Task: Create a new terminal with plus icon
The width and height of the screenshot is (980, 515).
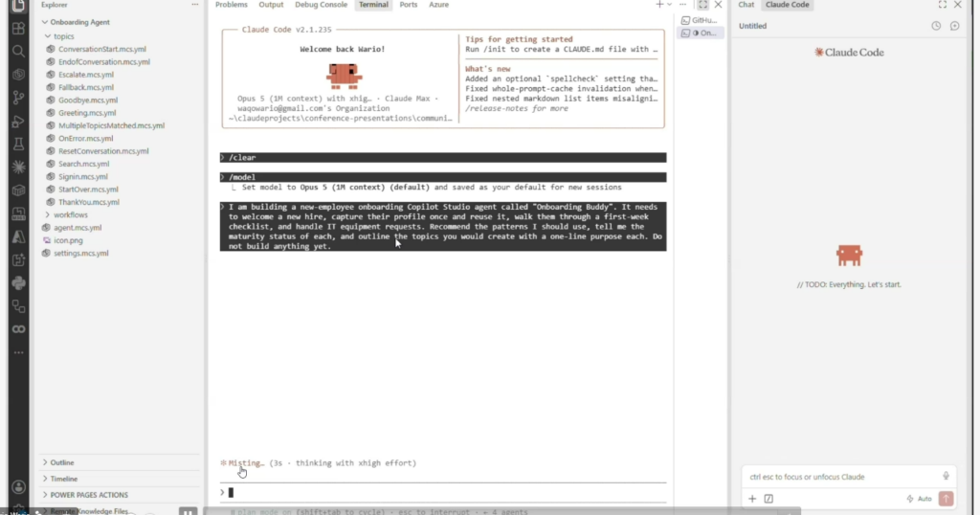Action: click(658, 5)
